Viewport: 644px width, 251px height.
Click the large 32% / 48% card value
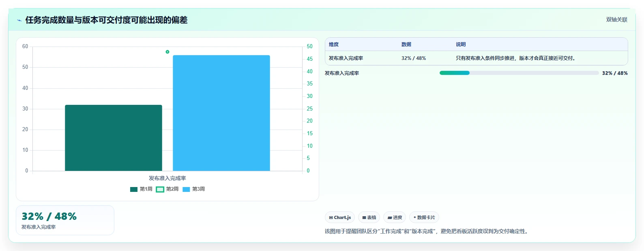click(x=49, y=216)
